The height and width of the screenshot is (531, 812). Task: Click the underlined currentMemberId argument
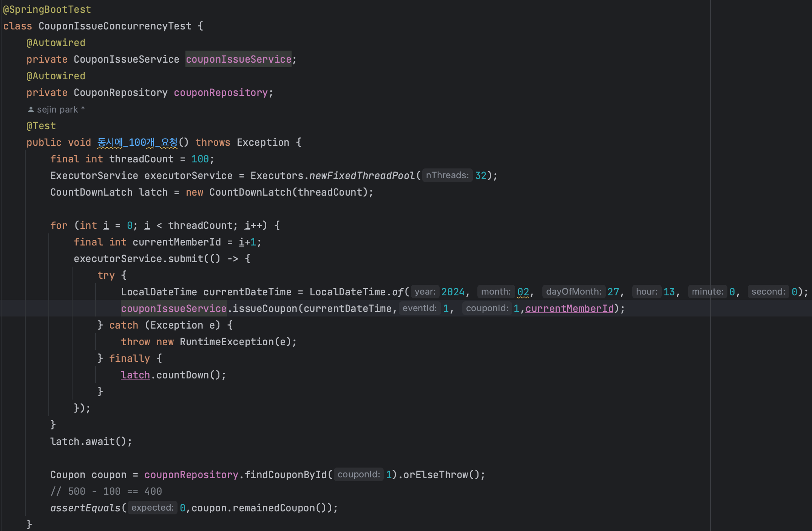[x=570, y=309]
